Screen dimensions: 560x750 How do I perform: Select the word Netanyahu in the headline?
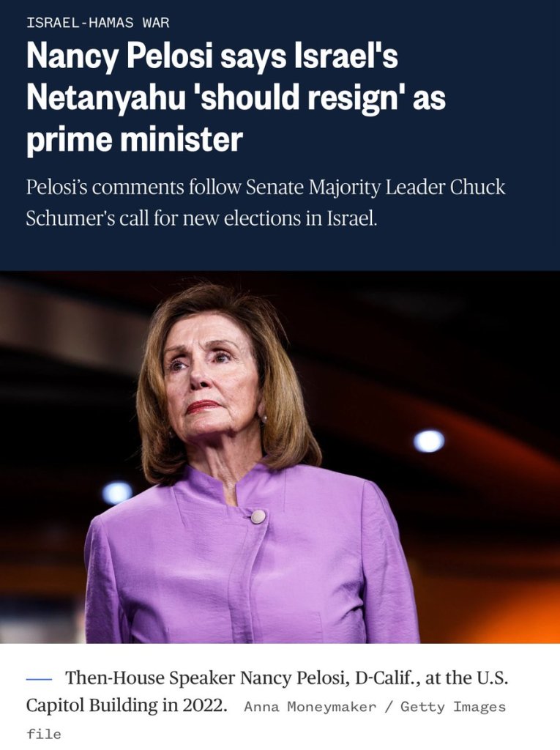click(105, 97)
